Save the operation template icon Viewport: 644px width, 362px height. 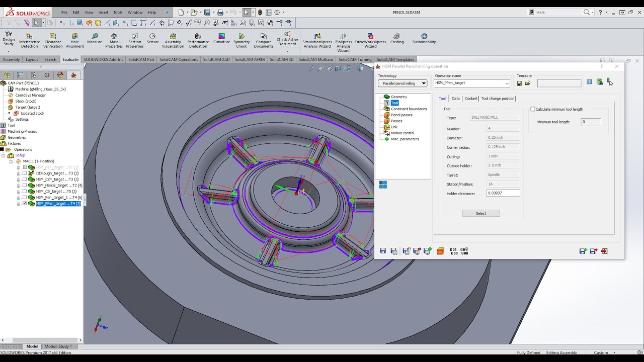point(519,83)
